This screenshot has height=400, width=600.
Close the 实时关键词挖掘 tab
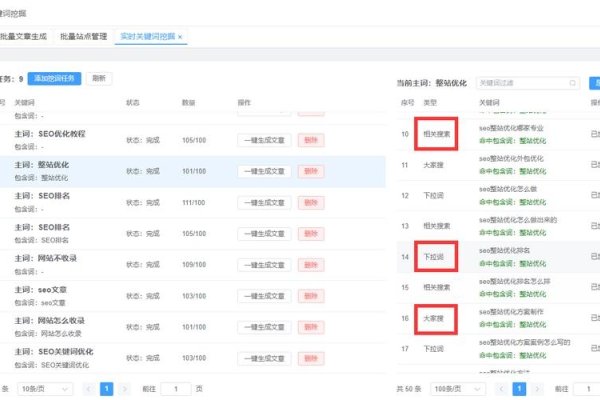(x=180, y=37)
